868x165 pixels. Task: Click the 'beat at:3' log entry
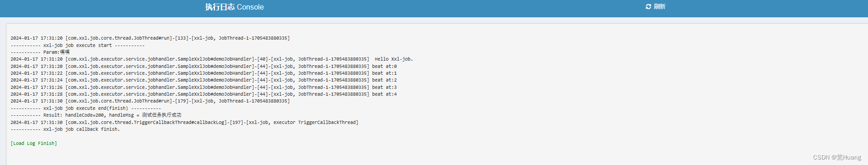click(x=384, y=87)
